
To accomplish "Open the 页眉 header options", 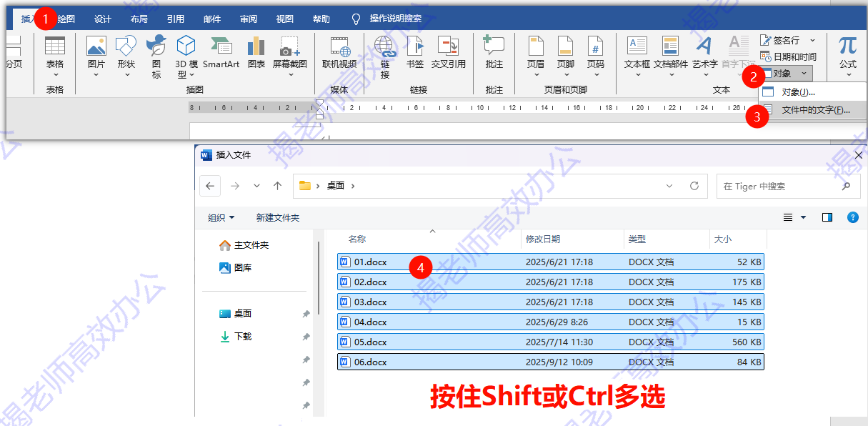I will point(536,56).
